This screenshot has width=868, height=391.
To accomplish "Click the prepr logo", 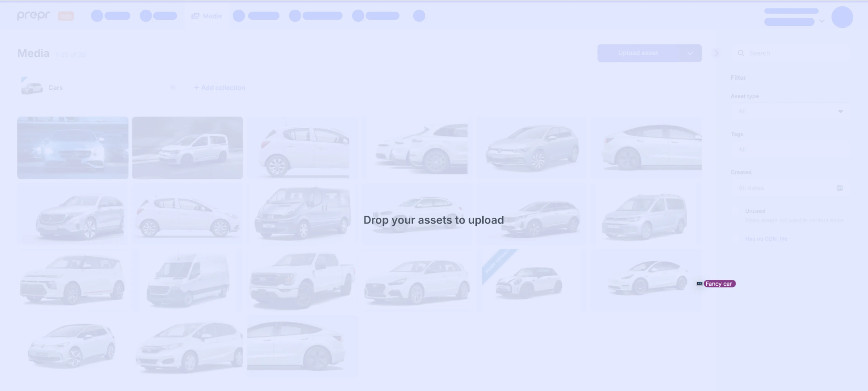I will point(33,16).
